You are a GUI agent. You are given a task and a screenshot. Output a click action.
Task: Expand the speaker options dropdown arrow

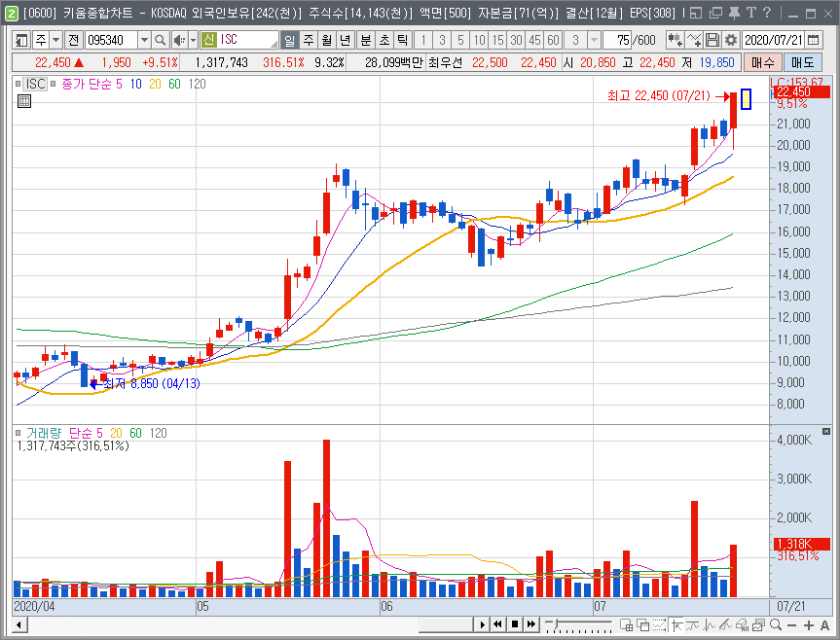tap(194, 40)
